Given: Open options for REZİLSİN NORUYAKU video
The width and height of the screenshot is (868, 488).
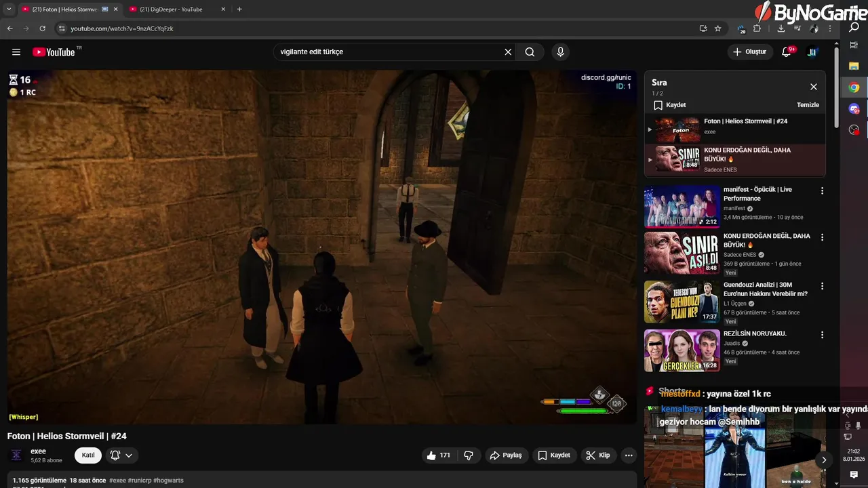Looking at the screenshot, I should click(x=822, y=335).
